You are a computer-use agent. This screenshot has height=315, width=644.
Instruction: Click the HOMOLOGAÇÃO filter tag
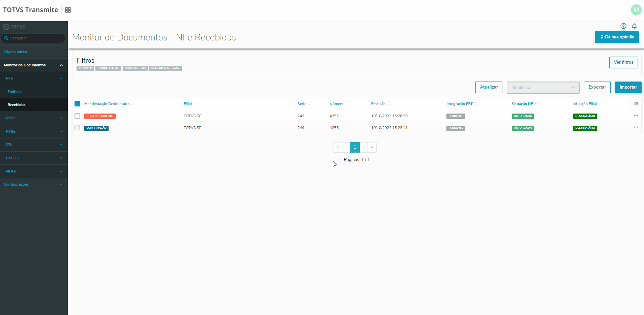tap(109, 68)
